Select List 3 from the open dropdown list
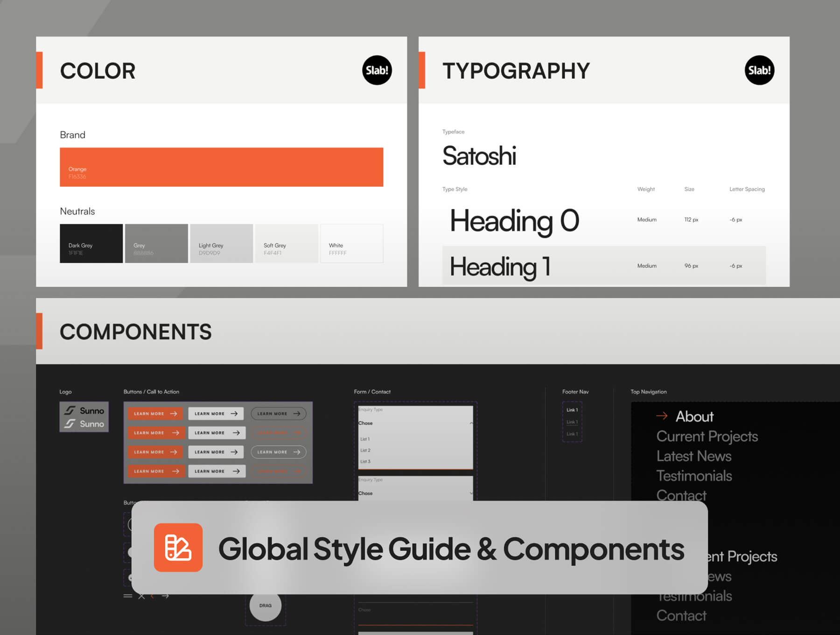This screenshot has height=635, width=840. click(x=365, y=461)
